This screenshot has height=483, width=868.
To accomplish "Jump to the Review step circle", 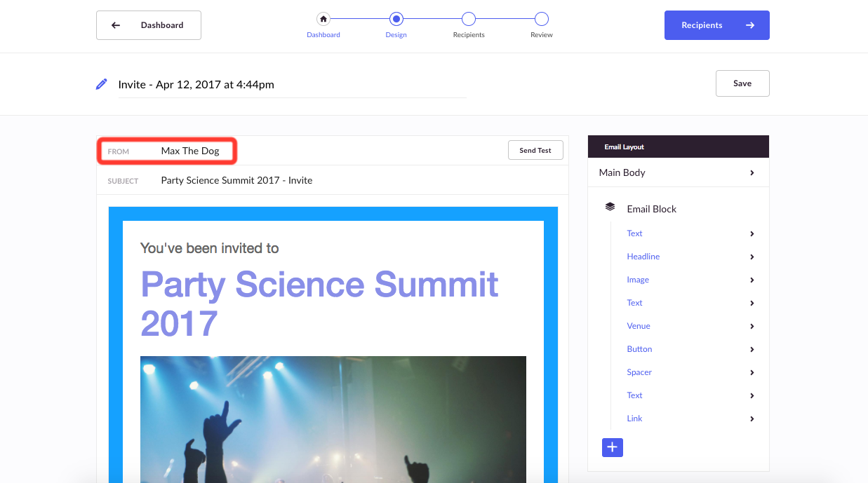I will tap(541, 19).
